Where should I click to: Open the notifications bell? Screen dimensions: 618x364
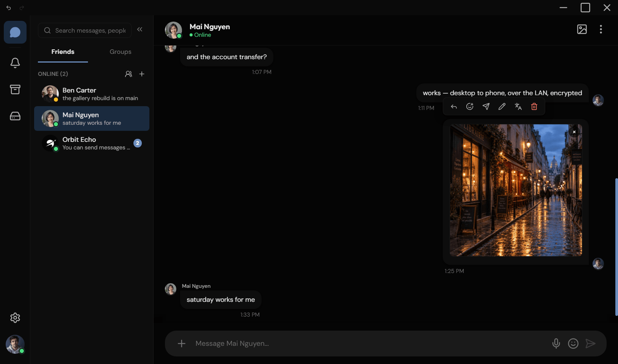15,63
